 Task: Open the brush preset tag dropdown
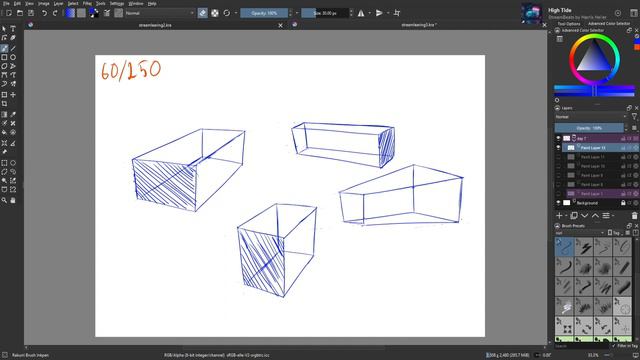580,233
